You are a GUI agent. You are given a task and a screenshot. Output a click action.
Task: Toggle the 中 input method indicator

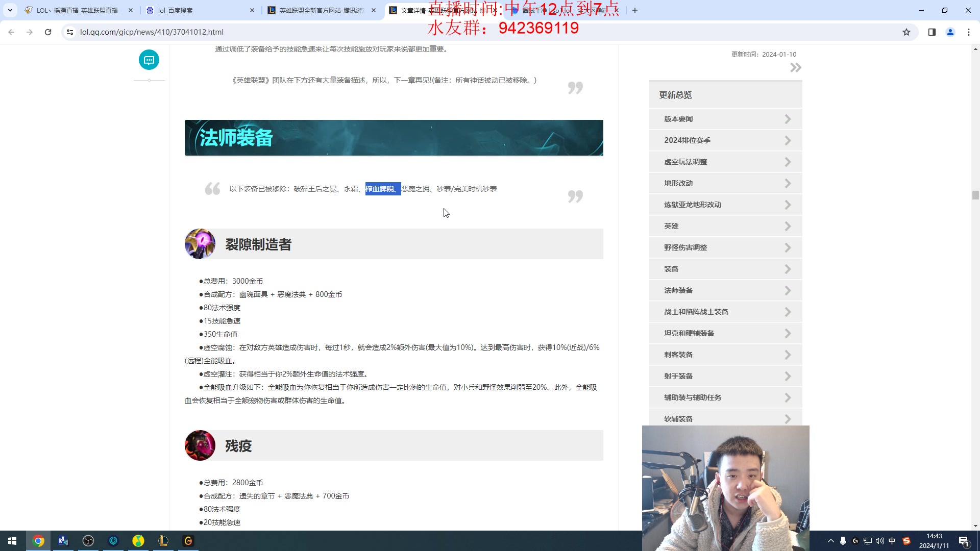[x=892, y=541]
